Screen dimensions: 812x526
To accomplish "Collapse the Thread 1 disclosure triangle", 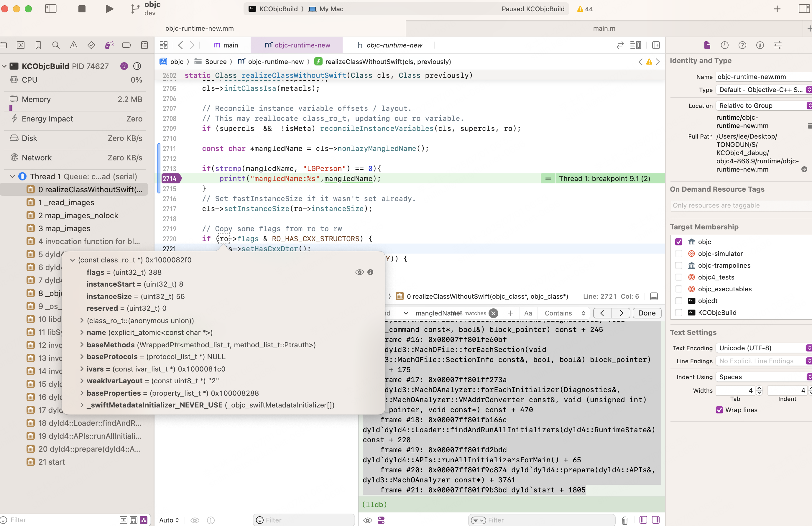I will point(12,176).
